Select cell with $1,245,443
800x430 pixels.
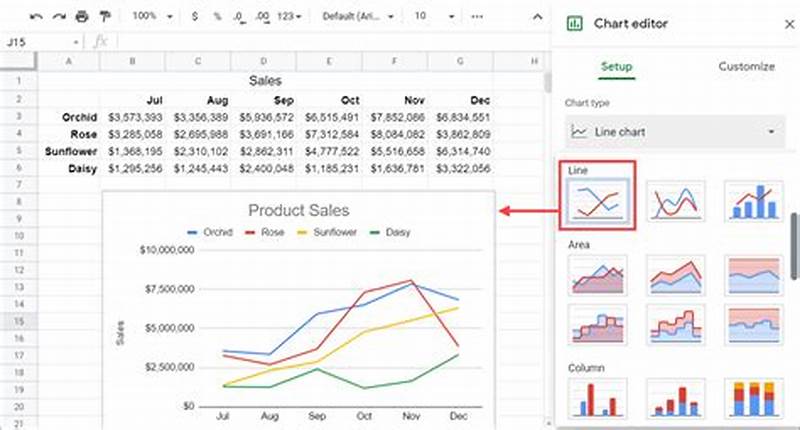coord(198,168)
